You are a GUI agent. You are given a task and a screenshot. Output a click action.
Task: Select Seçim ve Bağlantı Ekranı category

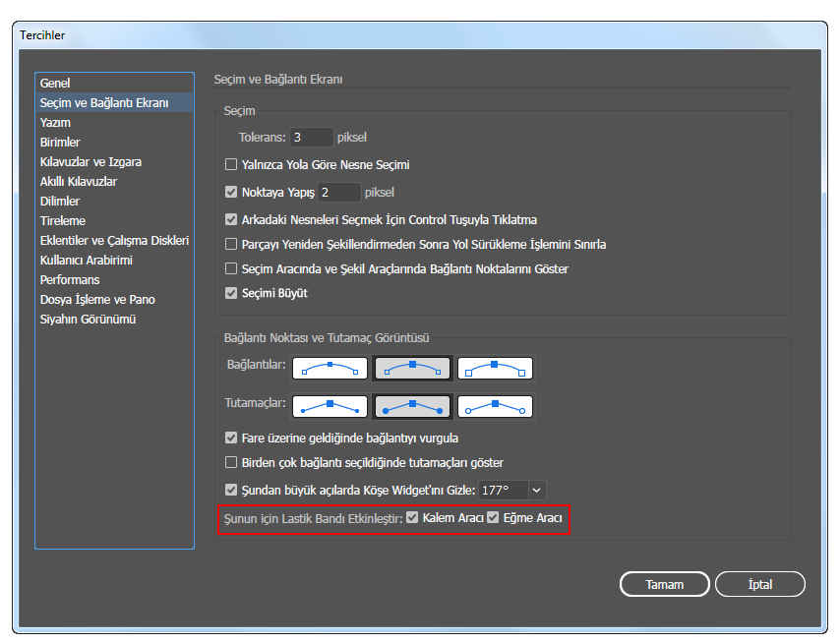[114, 103]
